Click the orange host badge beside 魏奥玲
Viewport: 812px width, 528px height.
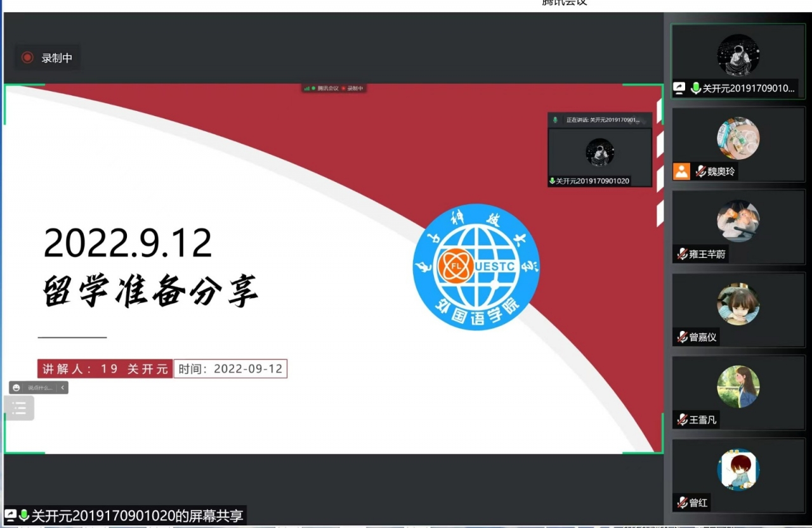[x=681, y=171]
